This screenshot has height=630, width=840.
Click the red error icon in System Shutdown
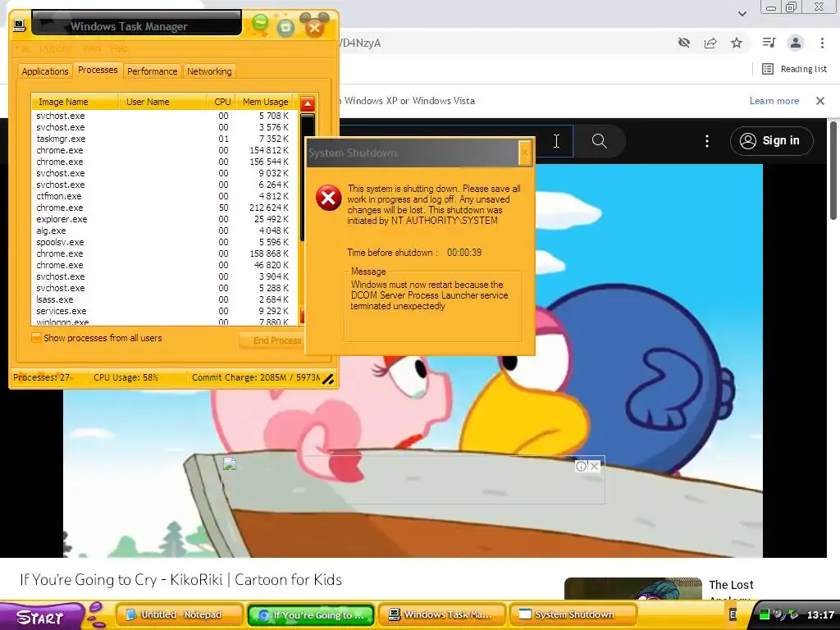point(328,199)
